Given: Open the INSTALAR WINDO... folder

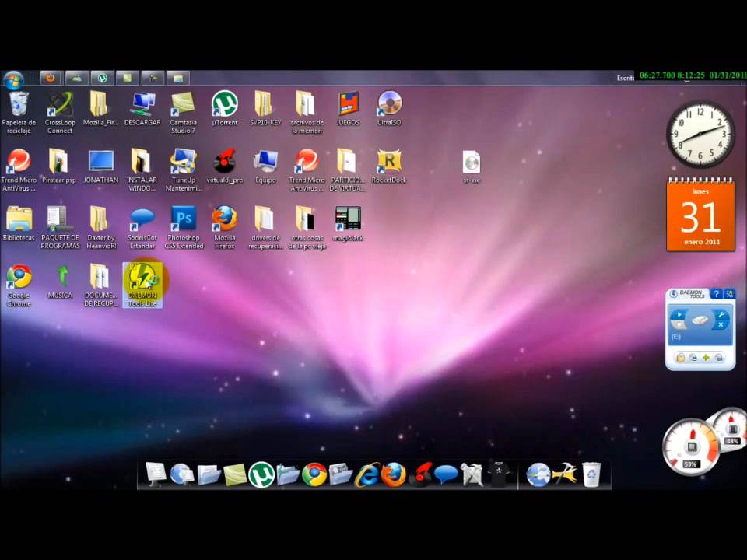Looking at the screenshot, I should (142, 170).
